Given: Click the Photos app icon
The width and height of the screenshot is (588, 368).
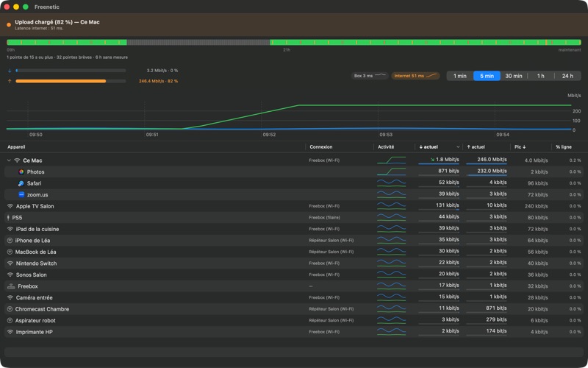Looking at the screenshot, I should click(x=21, y=172).
